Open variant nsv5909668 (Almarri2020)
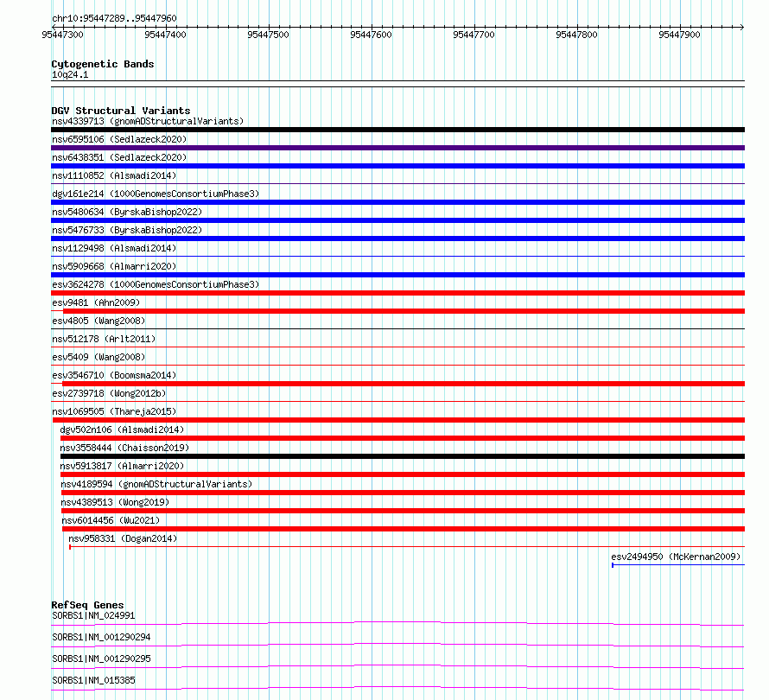 point(114,266)
